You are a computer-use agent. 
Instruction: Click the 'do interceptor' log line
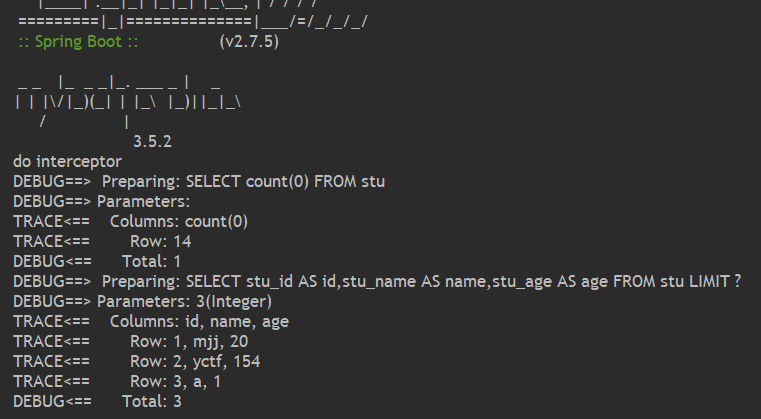click(x=67, y=162)
